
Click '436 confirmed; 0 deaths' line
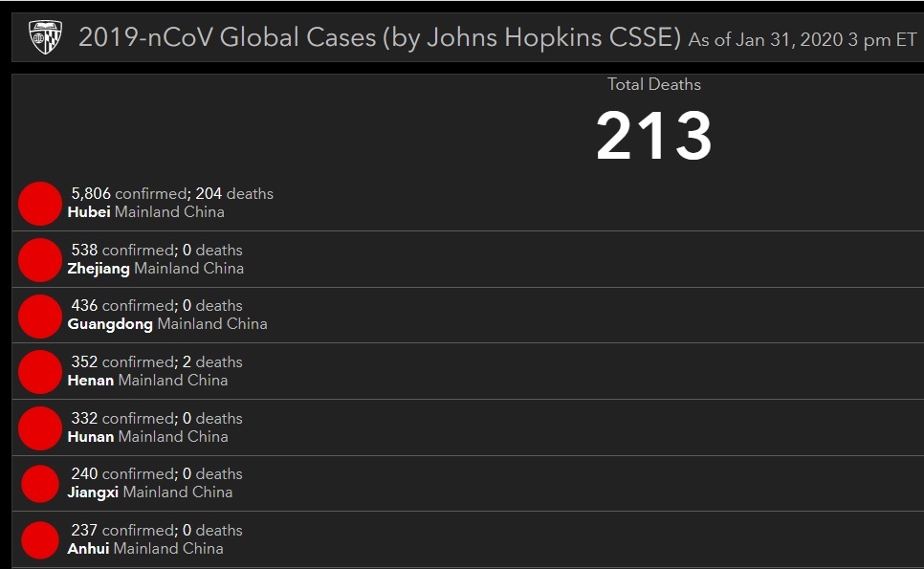(157, 306)
